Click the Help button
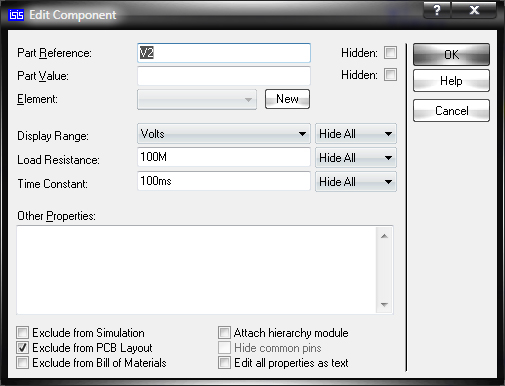This screenshot has height=386, width=505. (x=451, y=81)
